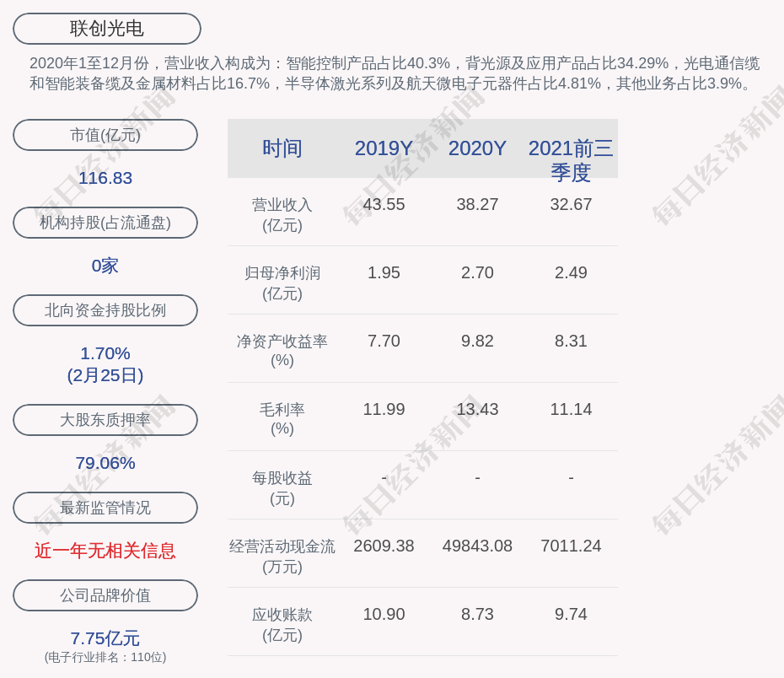Click the 经营活动现金流(万元) row label
Screen dimensions: 784x678
(282, 557)
